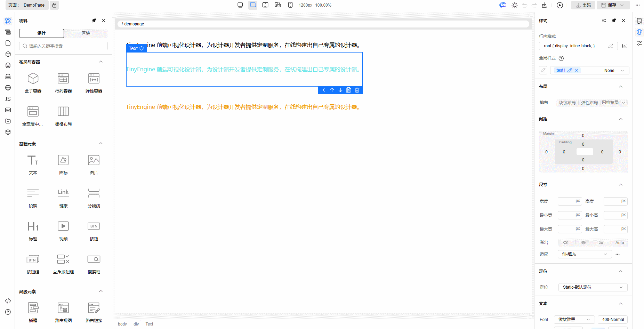Select body in the bottom breadcrumb
The image size is (644, 329).
pos(122,324)
